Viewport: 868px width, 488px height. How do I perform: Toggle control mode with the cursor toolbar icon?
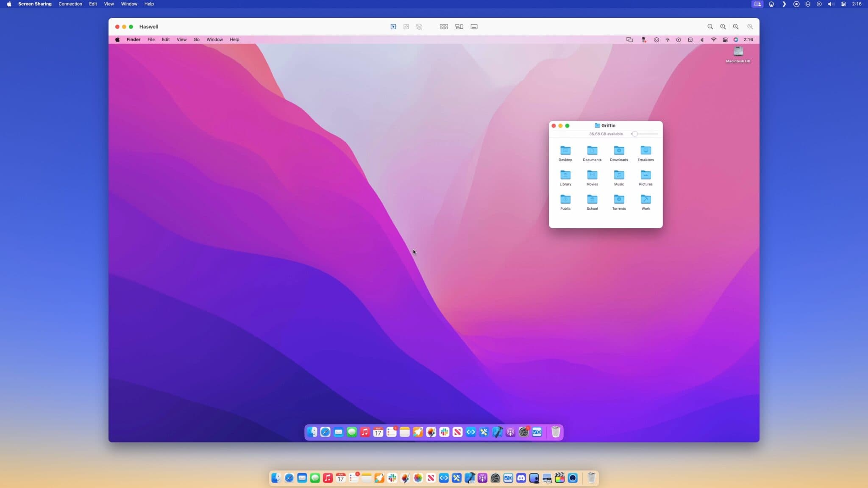pyautogui.click(x=393, y=26)
